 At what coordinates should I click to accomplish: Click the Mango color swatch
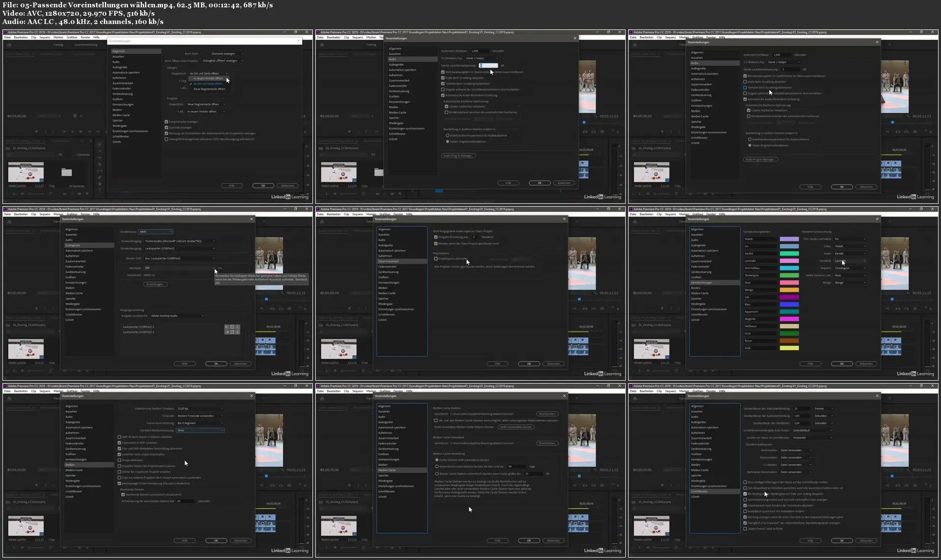(789, 290)
